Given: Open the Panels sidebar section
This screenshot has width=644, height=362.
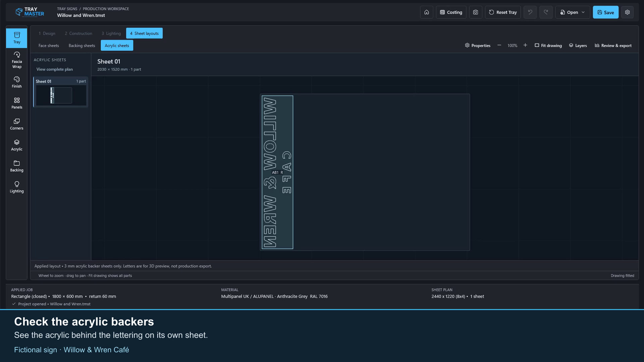Looking at the screenshot, I should coord(16,103).
